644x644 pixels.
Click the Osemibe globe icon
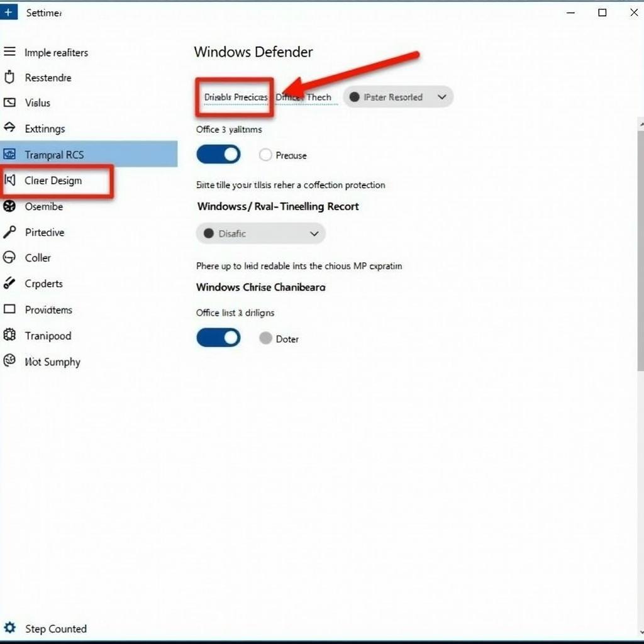coord(9,206)
